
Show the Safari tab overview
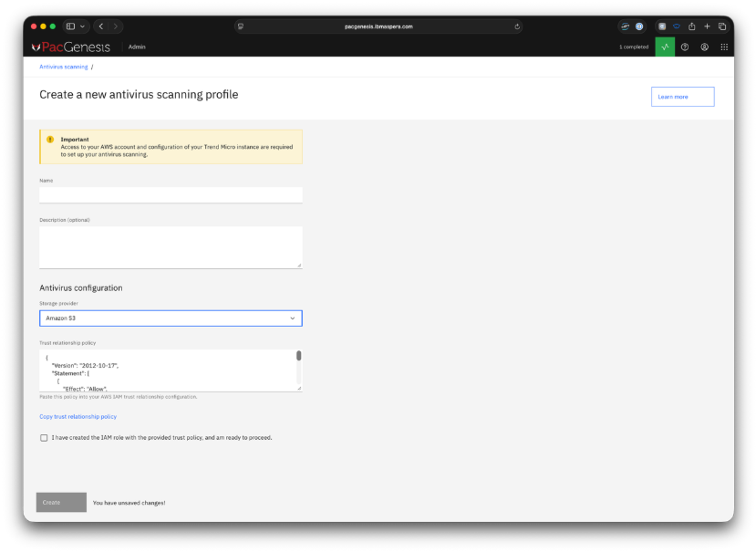721,26
